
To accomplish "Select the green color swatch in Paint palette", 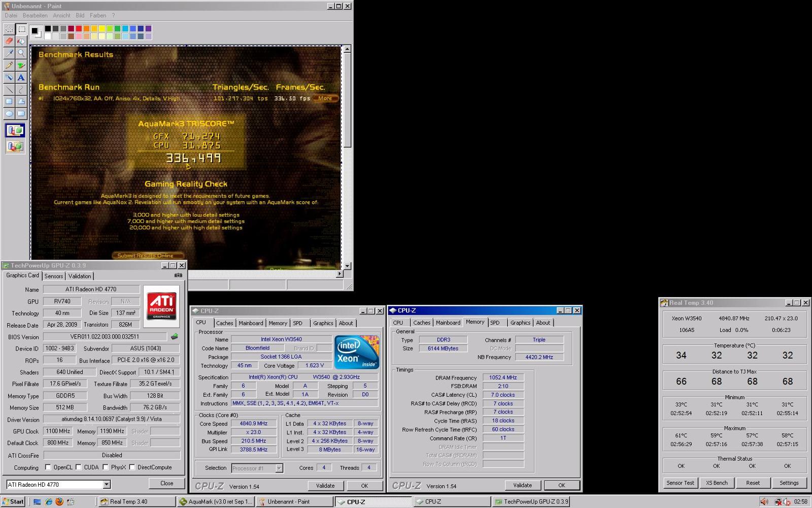I will tap(118, 28).
